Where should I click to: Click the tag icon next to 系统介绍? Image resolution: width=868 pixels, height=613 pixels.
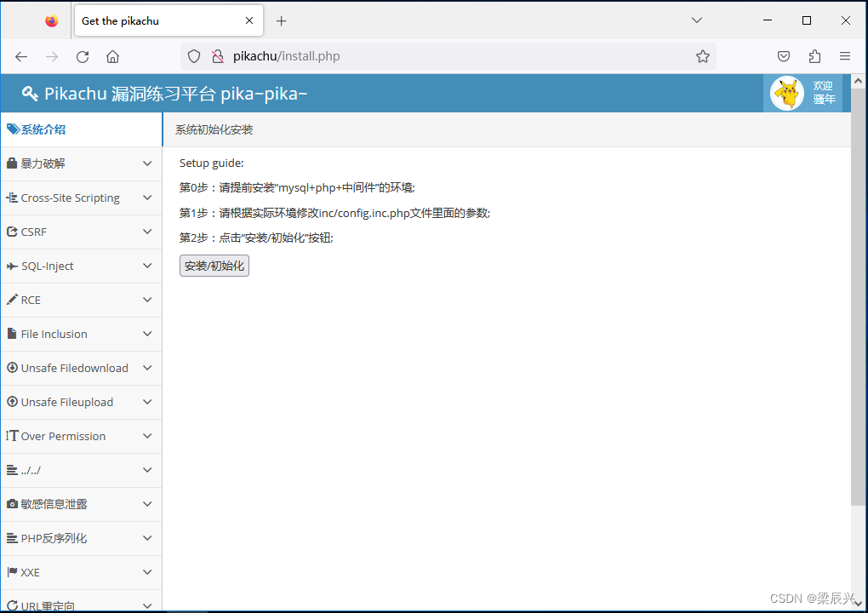13,129
